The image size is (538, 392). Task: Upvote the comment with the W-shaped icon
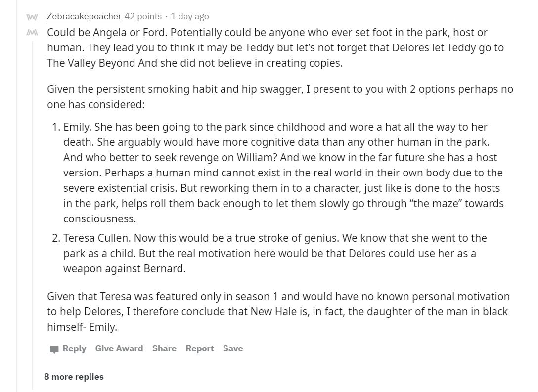point(32,17)
